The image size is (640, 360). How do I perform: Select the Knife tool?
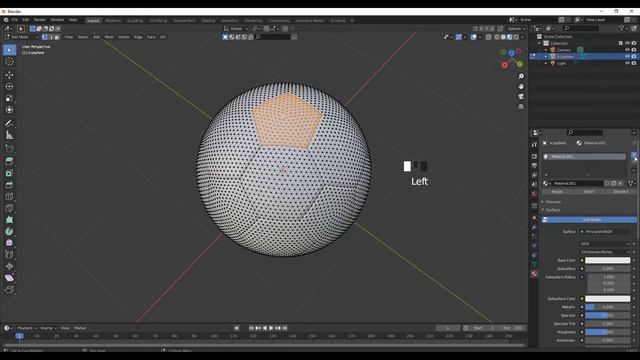click(x=9, y=208)
